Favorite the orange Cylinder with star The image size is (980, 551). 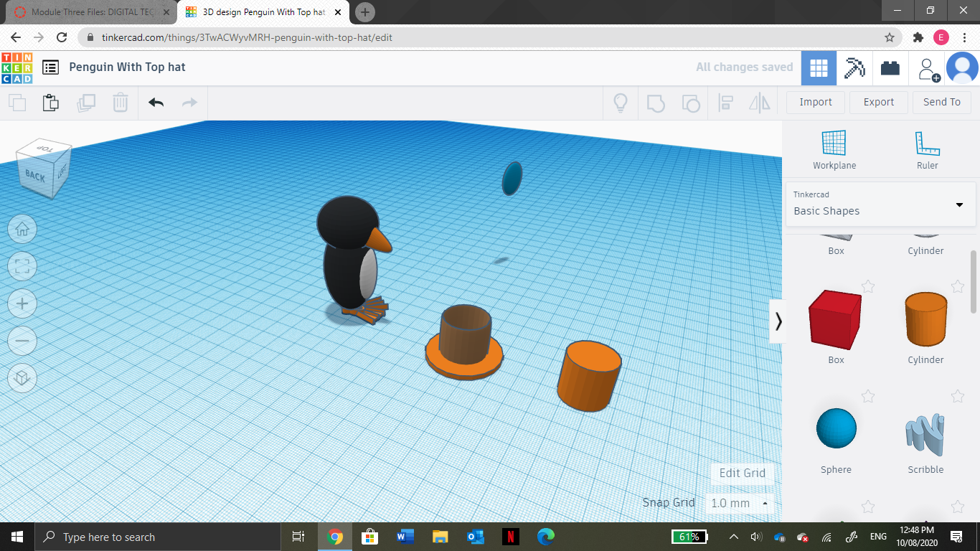pos(958,287)
